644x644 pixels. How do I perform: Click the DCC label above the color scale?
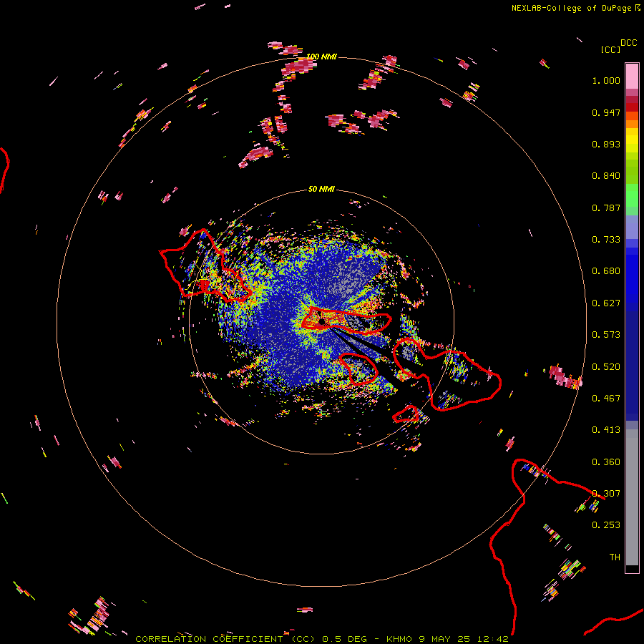[629, 43]
